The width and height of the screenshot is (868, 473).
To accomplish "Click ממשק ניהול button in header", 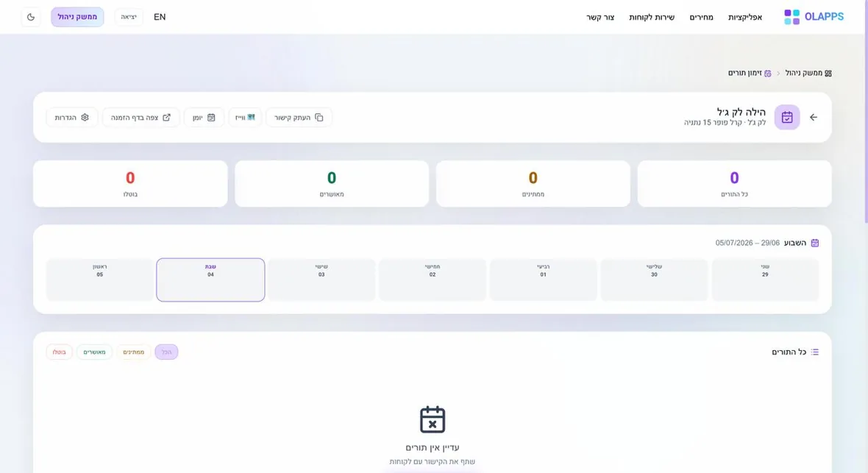I will pos(77,17).
